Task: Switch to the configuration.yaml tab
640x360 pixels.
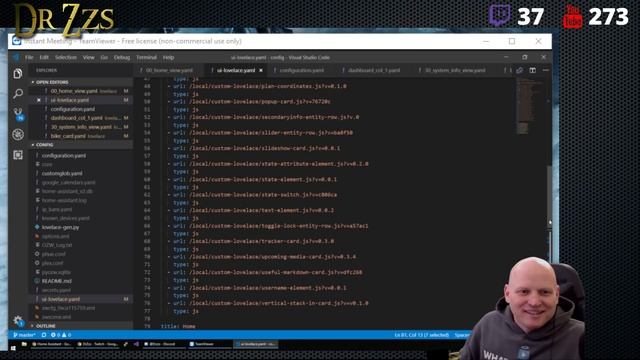Action: (301, 70)
